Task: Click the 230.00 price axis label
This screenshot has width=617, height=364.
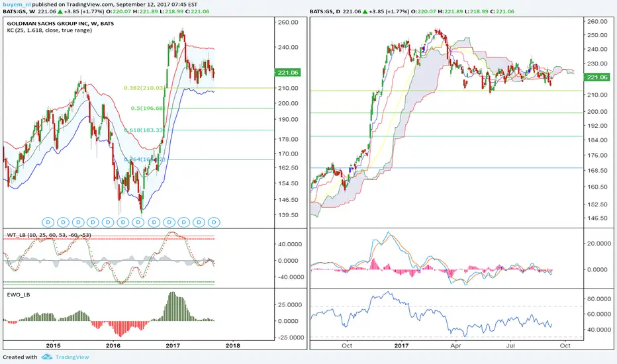Action: point(597,64)
